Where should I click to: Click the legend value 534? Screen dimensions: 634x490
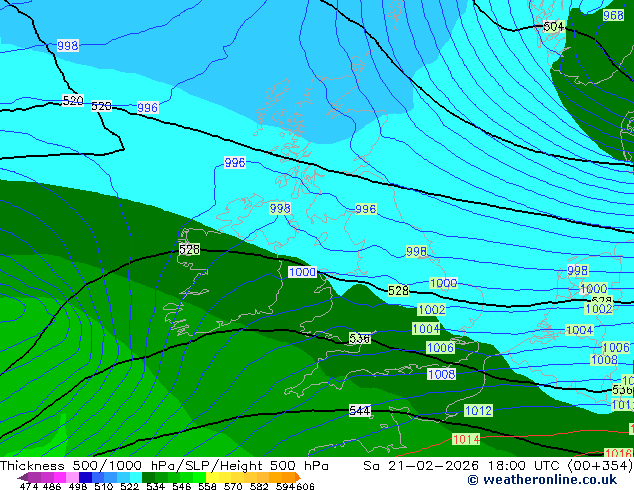point(155,486)
